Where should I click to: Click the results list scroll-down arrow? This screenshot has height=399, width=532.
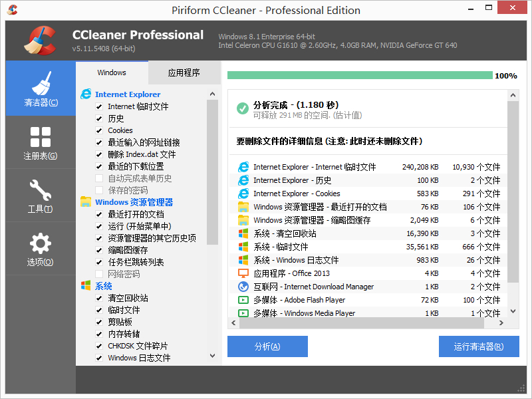point(513,311)
